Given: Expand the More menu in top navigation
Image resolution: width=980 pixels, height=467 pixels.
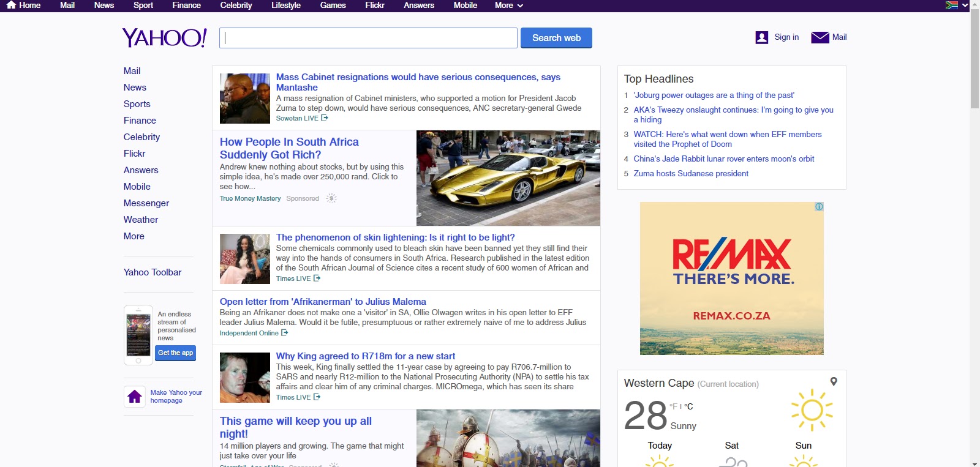Looking at the screenshot, I should pos(508,5).
